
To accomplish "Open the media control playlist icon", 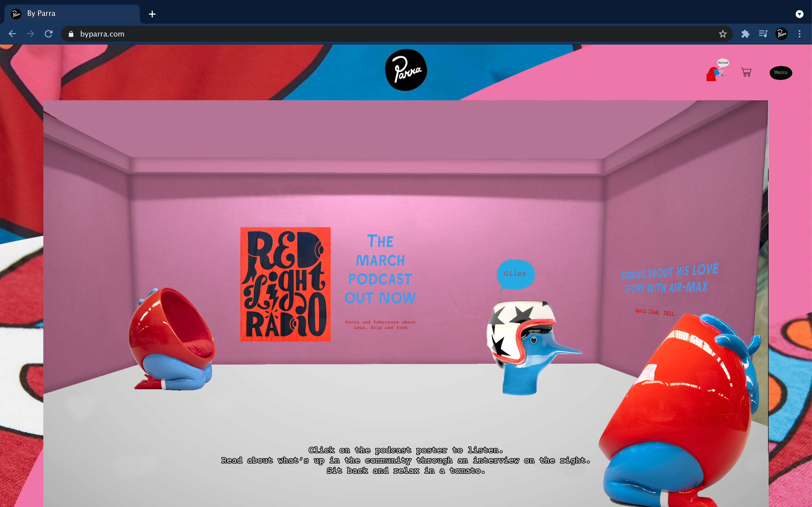I will pyautogui.click(x=763, y=34).
